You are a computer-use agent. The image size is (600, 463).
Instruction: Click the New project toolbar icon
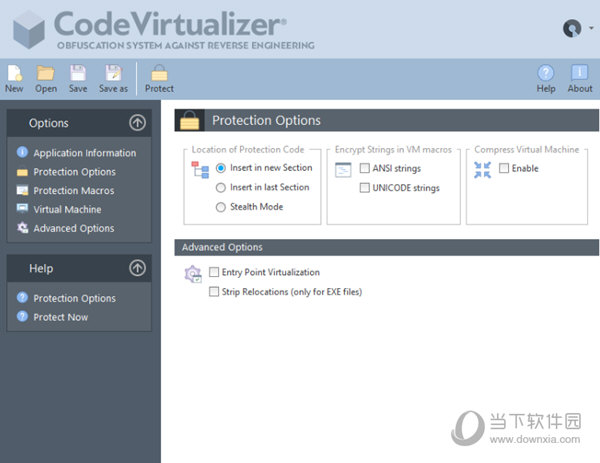[x=14, y=73]
